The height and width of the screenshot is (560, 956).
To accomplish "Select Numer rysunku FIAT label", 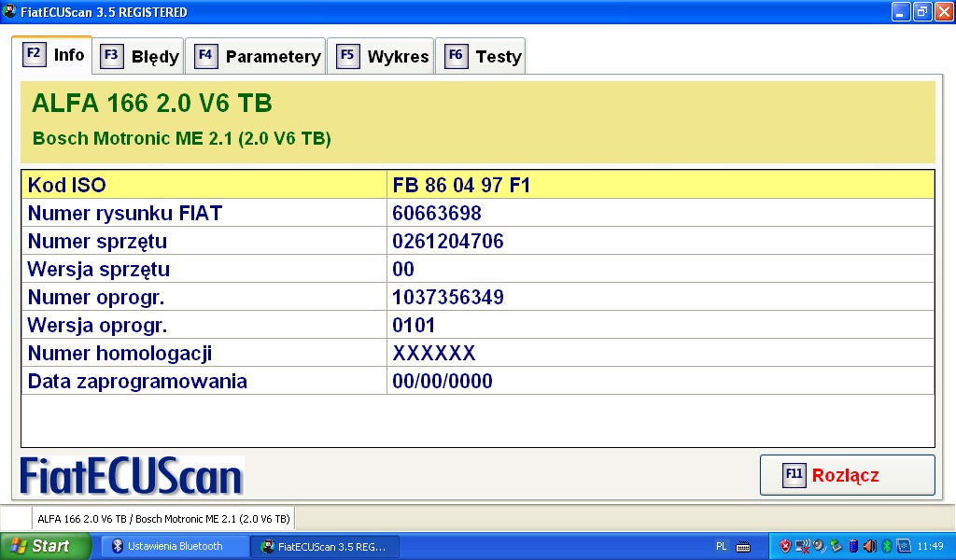I will [x=125, y=214].
